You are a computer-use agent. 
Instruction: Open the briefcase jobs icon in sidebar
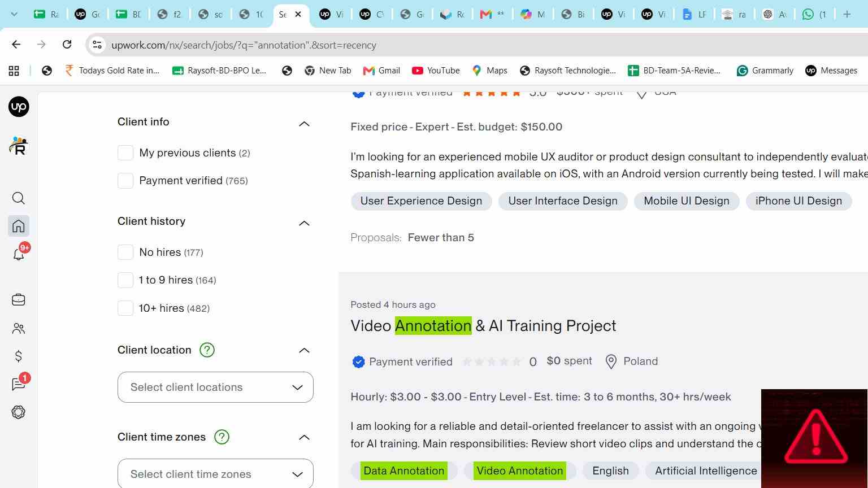click(x=19, y=300)
